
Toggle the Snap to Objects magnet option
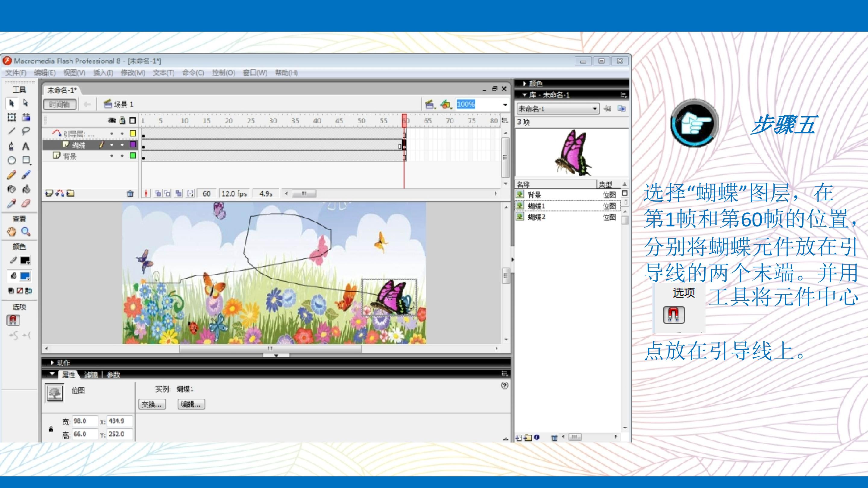[x=13, y=320]
